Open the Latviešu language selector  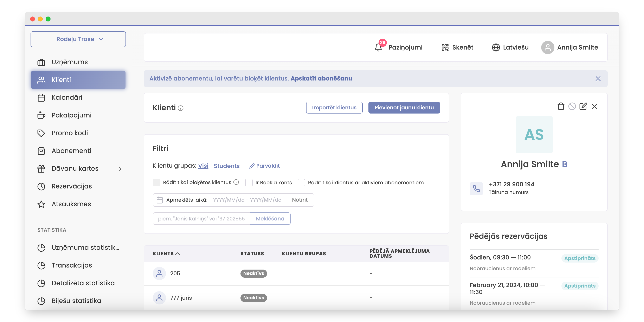tap(510, 47)
